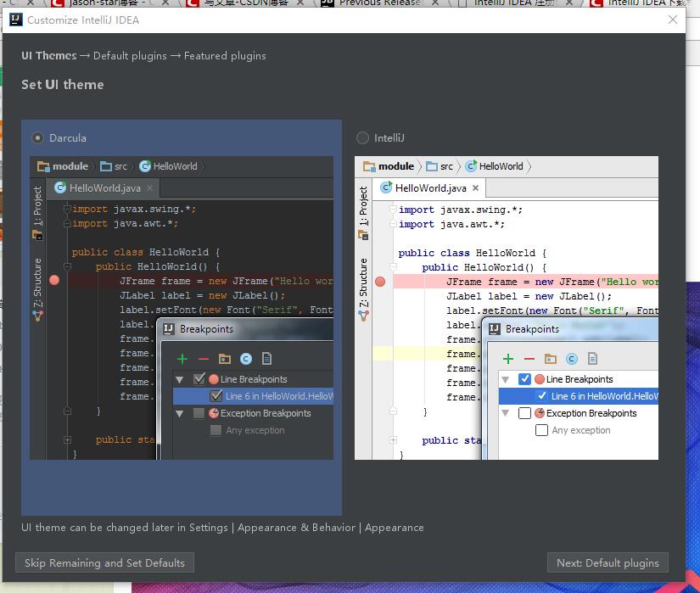Toggle Line Breakpoints checkbox in IntelliJ preview

[524, 379]
